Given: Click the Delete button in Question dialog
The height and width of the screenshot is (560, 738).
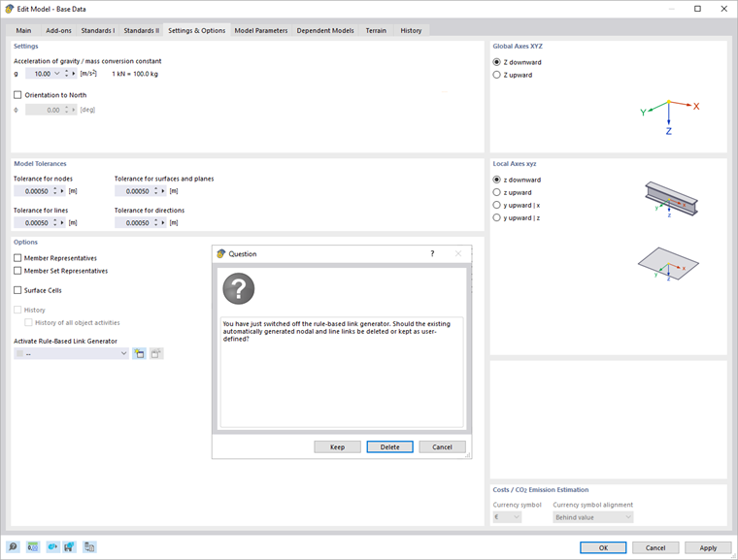Looking at the screenshot, I should 389,447.
